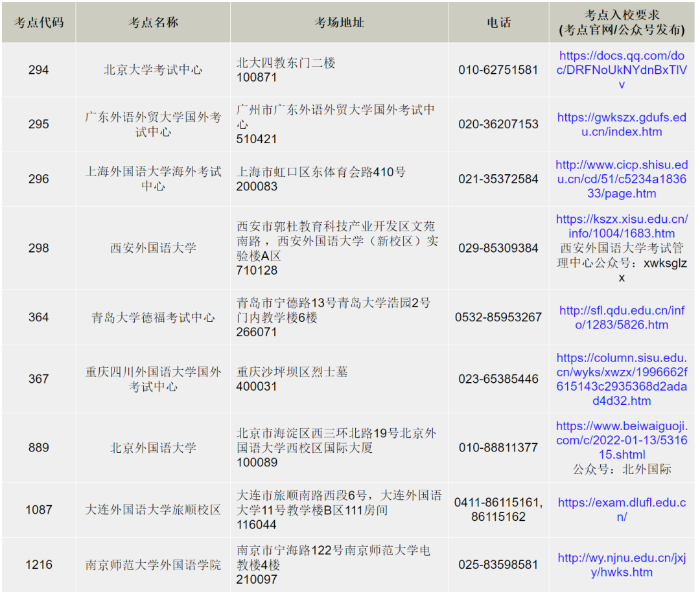Select the name 重庆四川外国语大学国外考试中心
This screenshot has height=594, width=700.
pyautogui.click(x=153, y=379)
